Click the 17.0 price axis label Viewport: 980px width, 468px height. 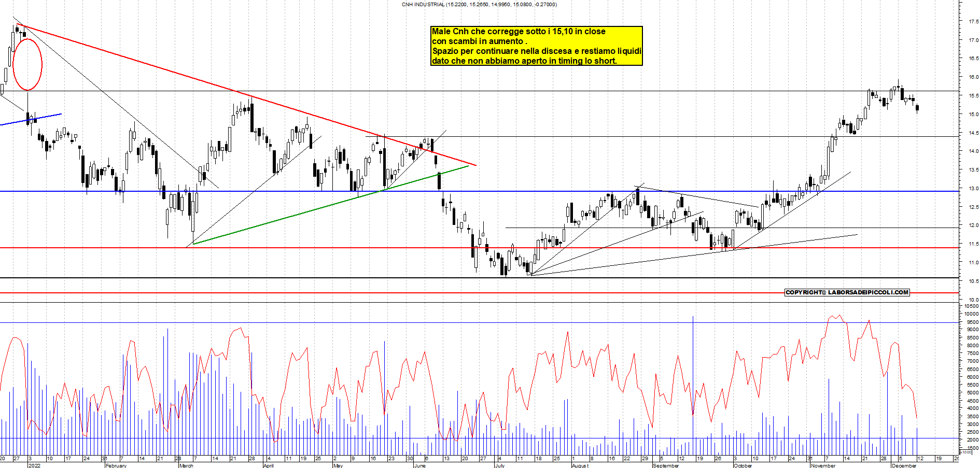[973, 40]
